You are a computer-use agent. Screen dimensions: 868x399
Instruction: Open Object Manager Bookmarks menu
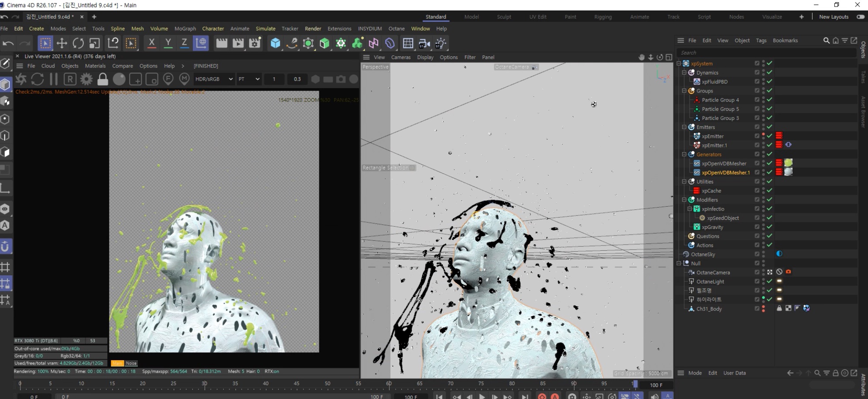[x=785, y=40]
